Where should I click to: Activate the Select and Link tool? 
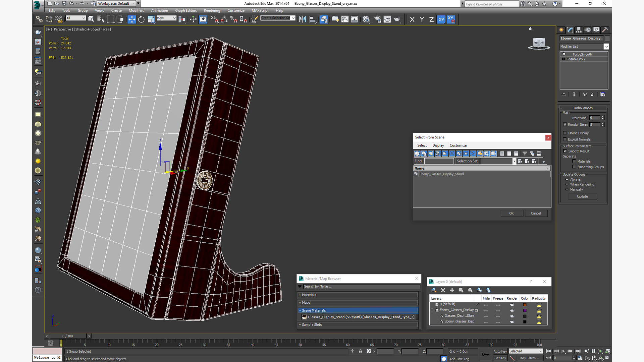[x=39, y=19]
